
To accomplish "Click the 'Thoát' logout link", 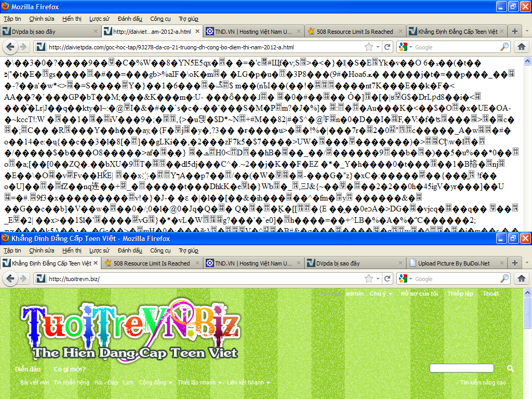I will coord(490,294).
